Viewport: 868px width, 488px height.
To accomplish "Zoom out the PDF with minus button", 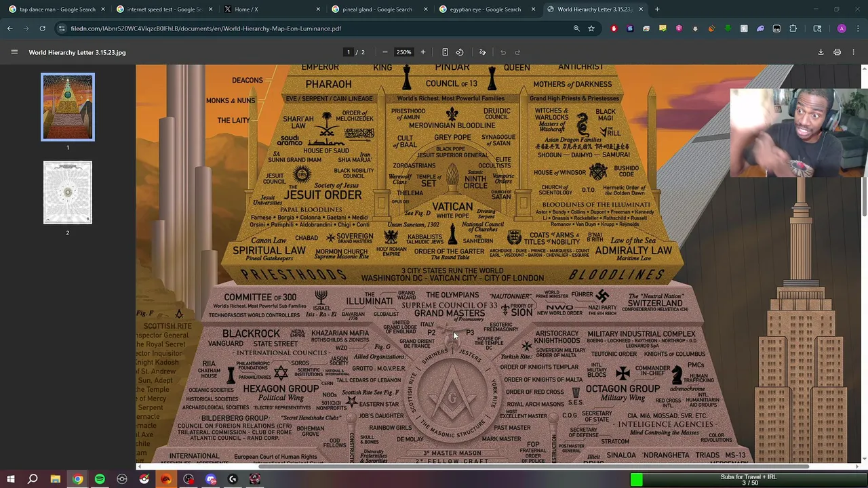I will click(385, 52).
